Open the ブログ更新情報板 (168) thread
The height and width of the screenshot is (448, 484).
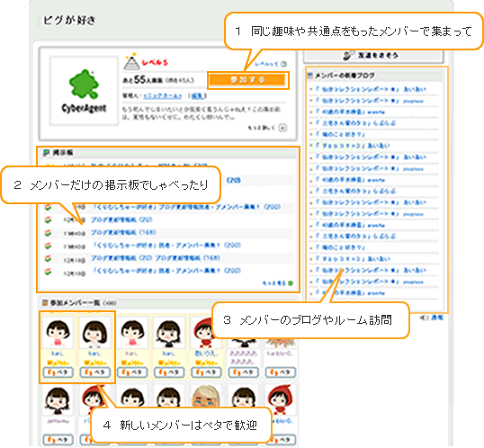pos(123,232)
